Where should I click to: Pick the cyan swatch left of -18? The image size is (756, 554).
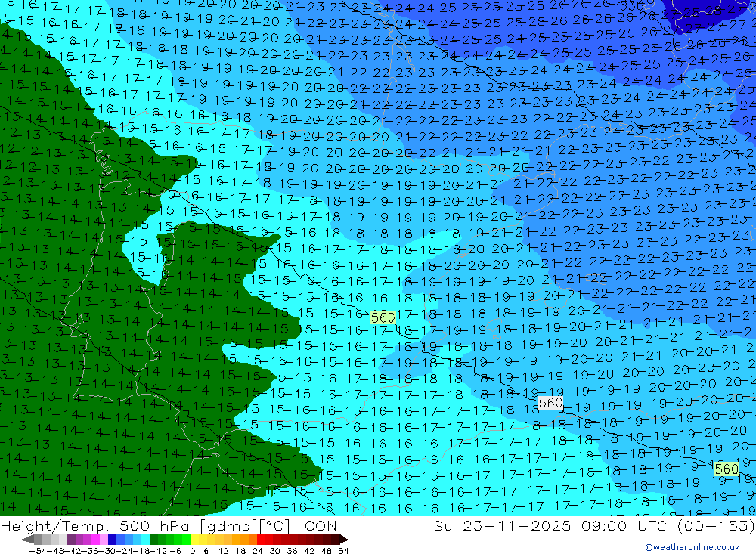pos(145,539)
